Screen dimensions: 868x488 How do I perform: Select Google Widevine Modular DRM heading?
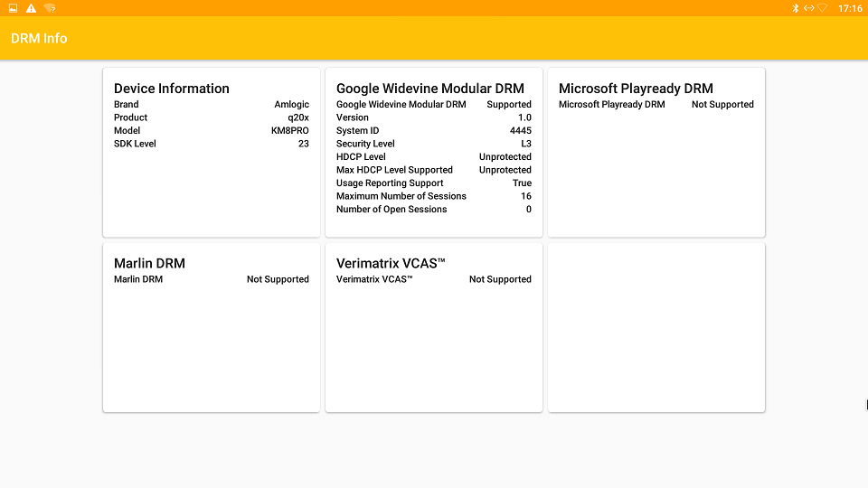430,89
